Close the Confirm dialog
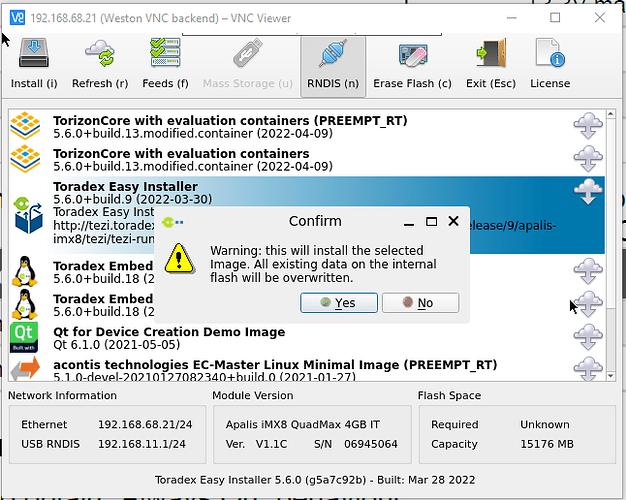Screen dimensions: 626x500 pyautogui.click(x=453, y=221)
